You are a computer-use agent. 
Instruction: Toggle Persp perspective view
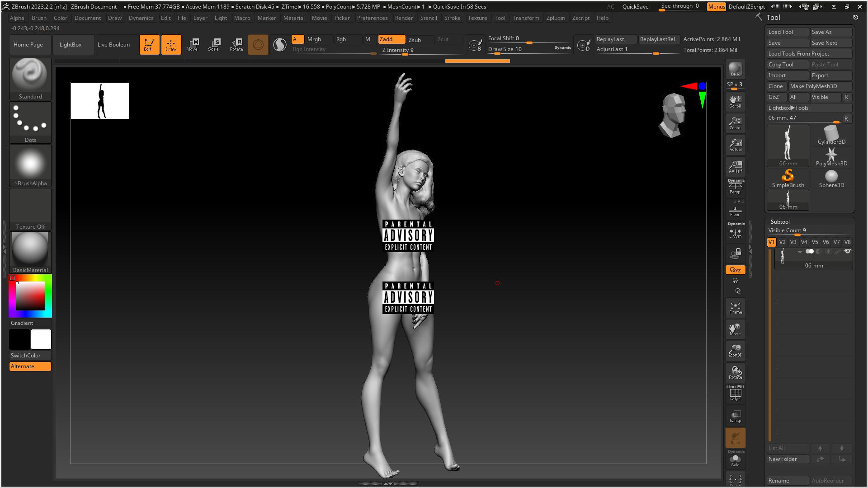pos(735,187)
